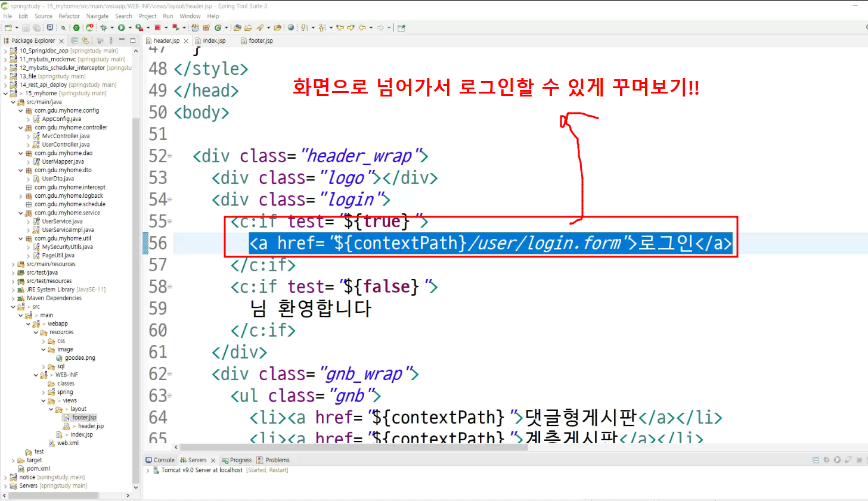This screenshot has height=501, width=868.
Task: Open dropdown arrow next to Debug icon
Action: 112,27
